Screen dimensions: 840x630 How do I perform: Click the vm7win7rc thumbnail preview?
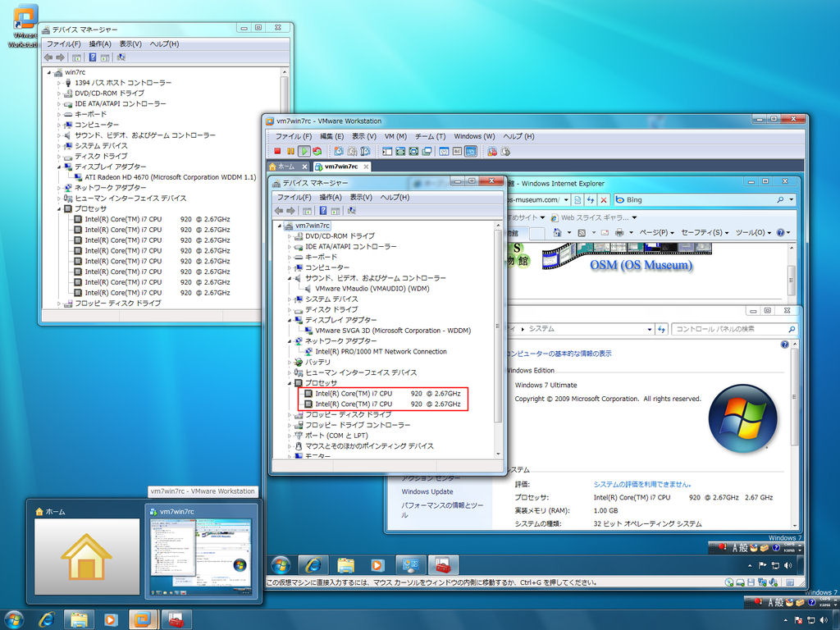click(201, 550)
